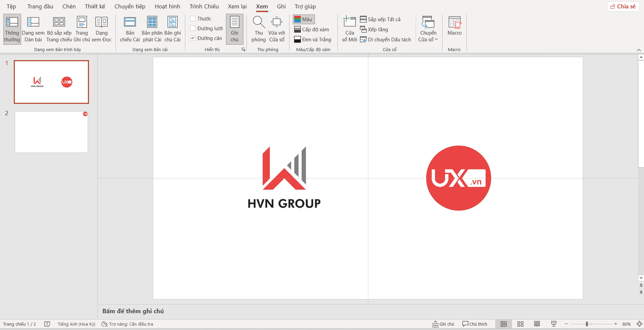
Task: Click the zoom slider in status bar
Action: click(587, 324)
